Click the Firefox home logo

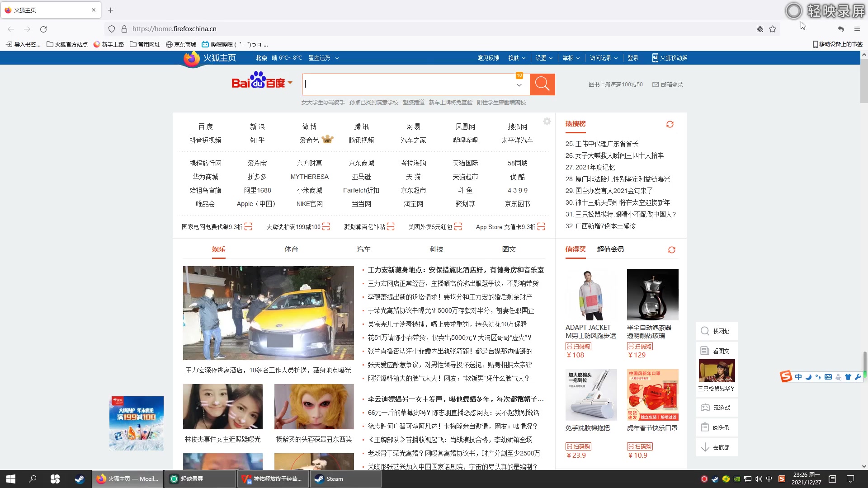click(210, 58)
